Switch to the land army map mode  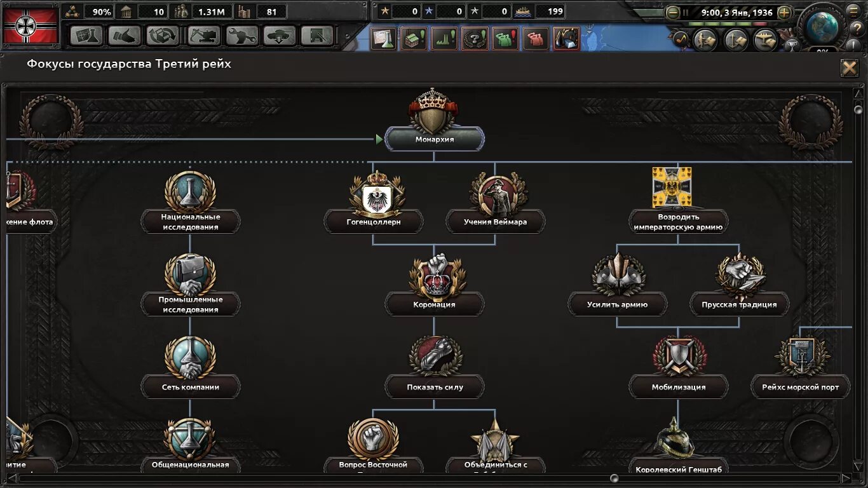tap(705, 40)
